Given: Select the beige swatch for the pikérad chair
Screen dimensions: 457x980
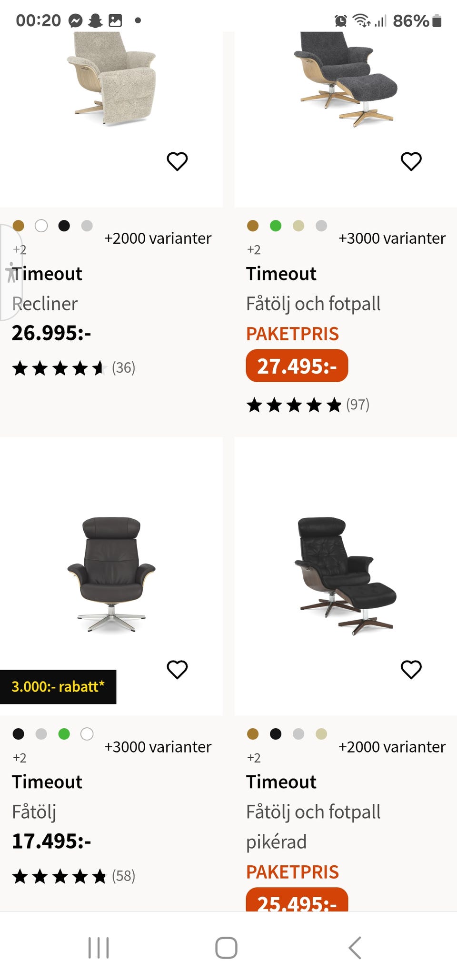Looking at the screenshot, I should (321, 734).
